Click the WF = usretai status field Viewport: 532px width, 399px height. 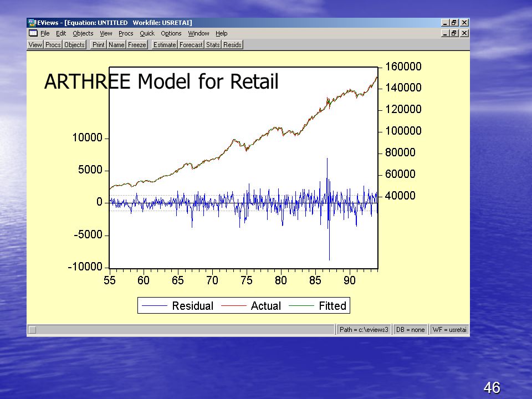coord(449,329)
